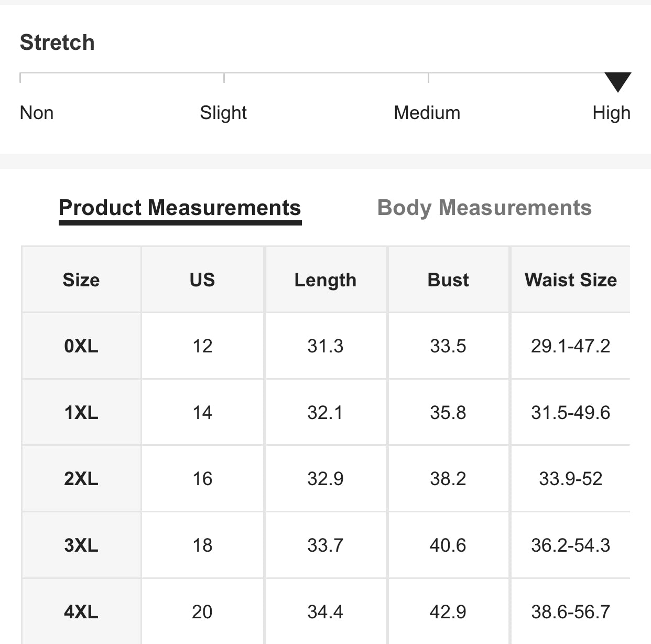Click the Stretch section heading
The height and width of the screenshot is (644, 651).
57,42
